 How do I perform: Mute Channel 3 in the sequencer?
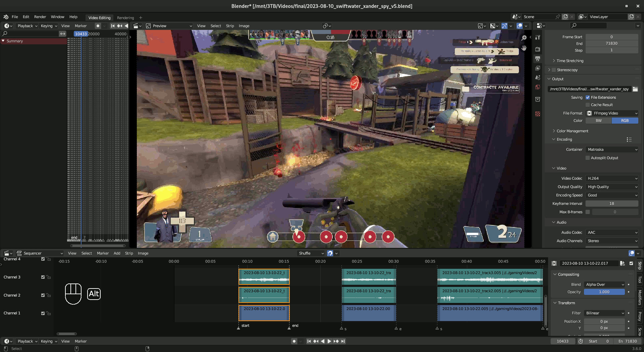coord(43,277)
